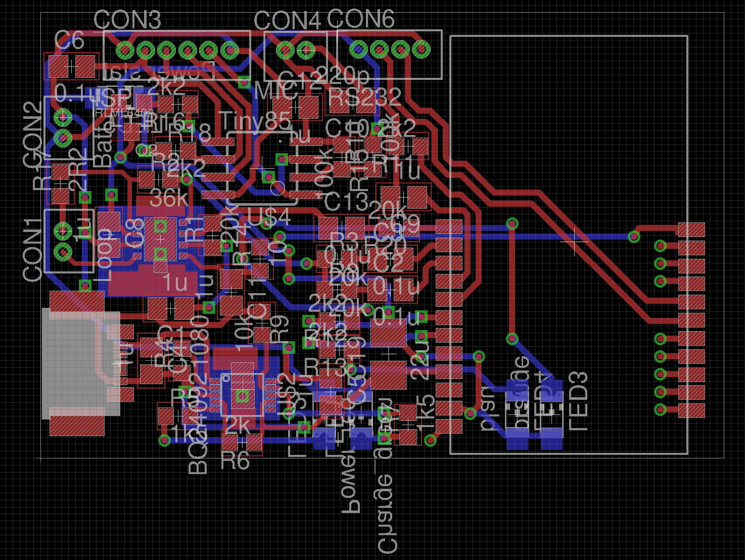Select the C13 capacitor label
The image size is (745, 560).
pos(346,202)
